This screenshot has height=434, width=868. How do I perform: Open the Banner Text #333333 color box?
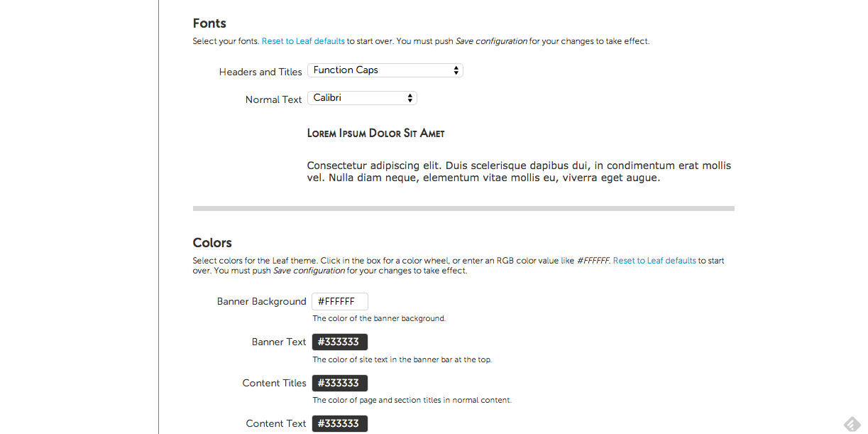coord(340,342)
